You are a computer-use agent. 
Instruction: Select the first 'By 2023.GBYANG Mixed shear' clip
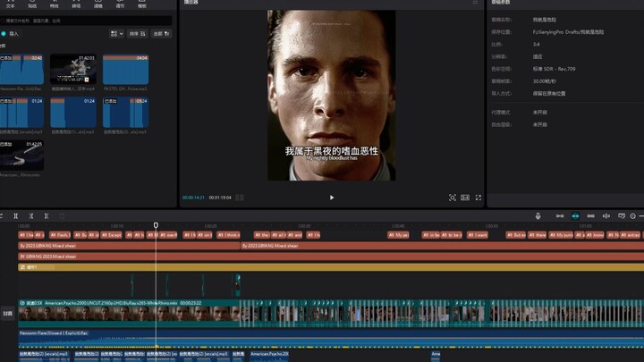click(x=129, y=246)
